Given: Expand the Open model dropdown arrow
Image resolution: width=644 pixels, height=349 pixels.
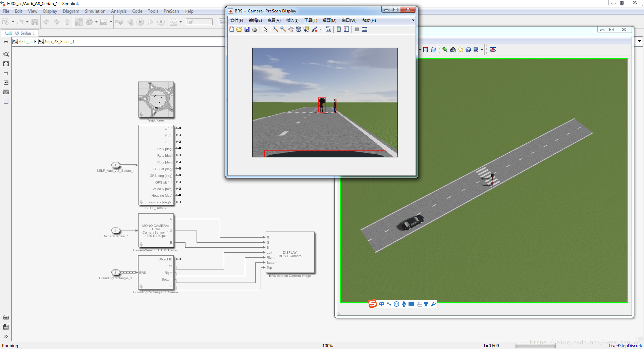Looking at the screenshot, I should tap(27, 22).
